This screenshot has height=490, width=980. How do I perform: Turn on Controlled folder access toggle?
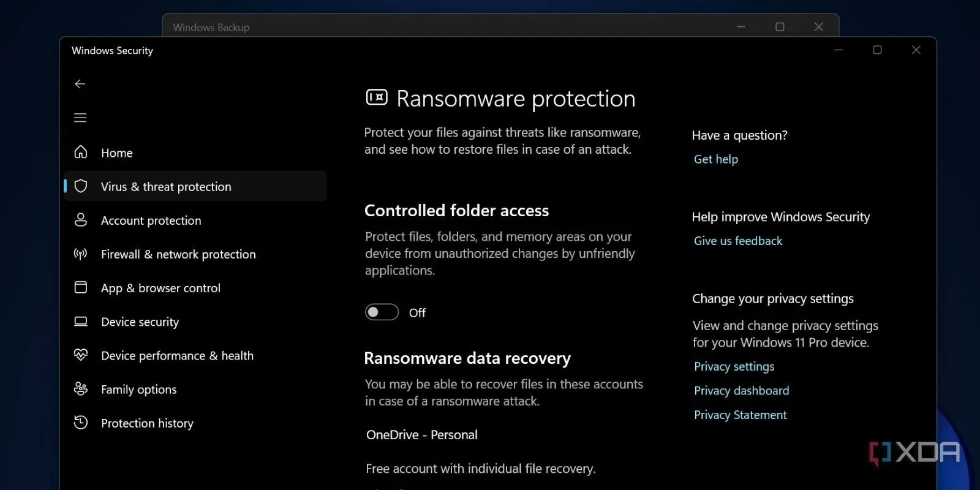[x=382, y=312]
